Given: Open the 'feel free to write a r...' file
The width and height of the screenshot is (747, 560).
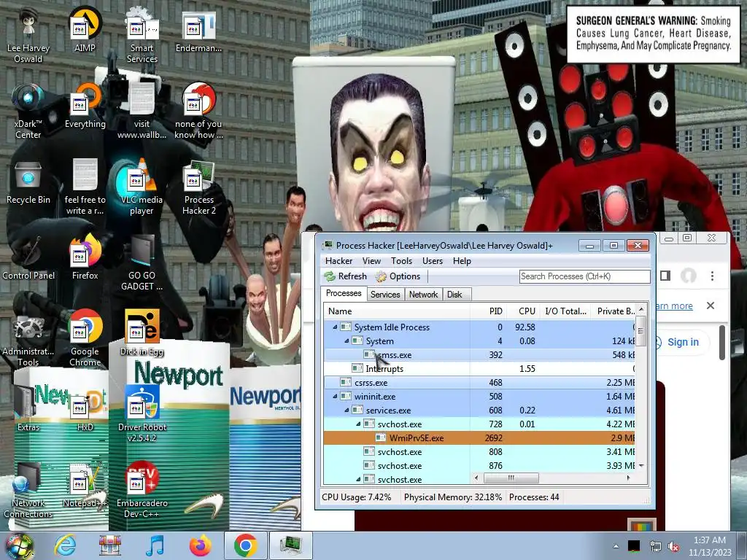Looking at the screenshot, I should click(85, 187).
